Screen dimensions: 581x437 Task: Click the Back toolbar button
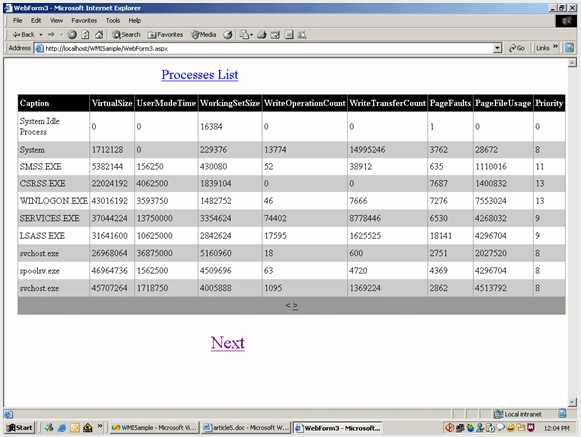click(x=23, y=35)
